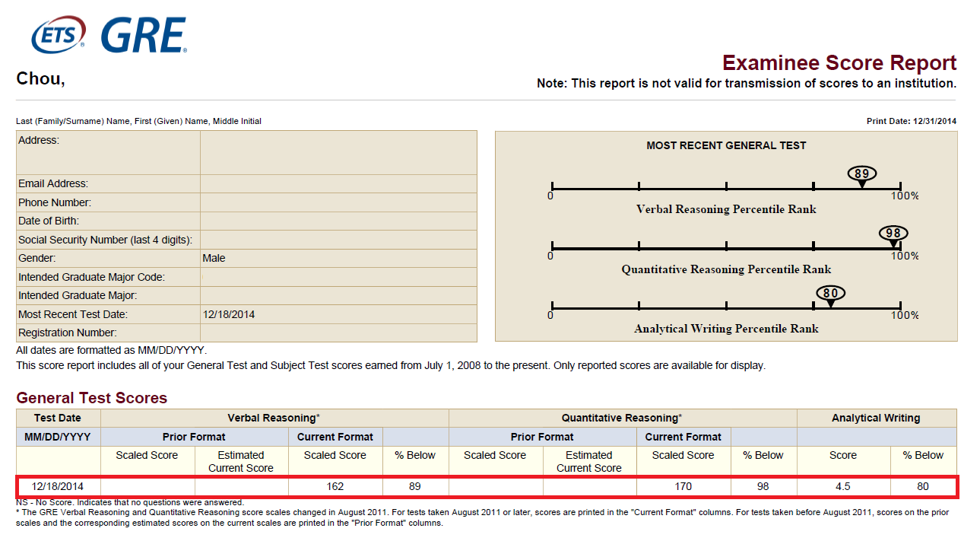Viewport: 980px width, 541px height.
Task: Select the Analytical Writing score 4.5 cell
Action: click(843, 486)
